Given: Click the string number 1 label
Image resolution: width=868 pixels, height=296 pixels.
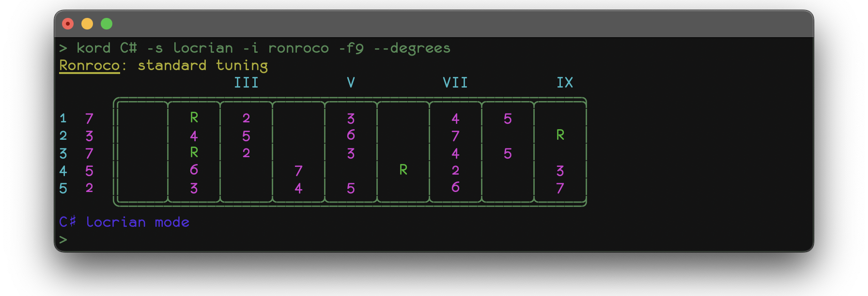Looking at the screenshot, I should coord(63,118).
